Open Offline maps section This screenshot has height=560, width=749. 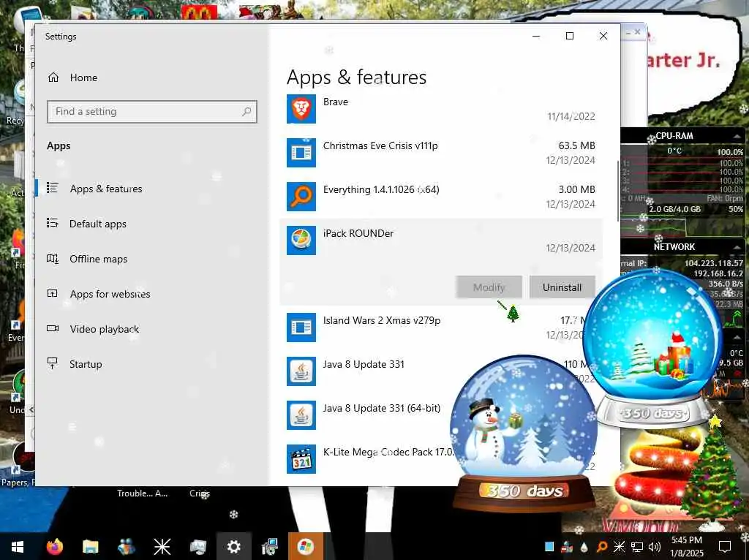pos(99,259)
